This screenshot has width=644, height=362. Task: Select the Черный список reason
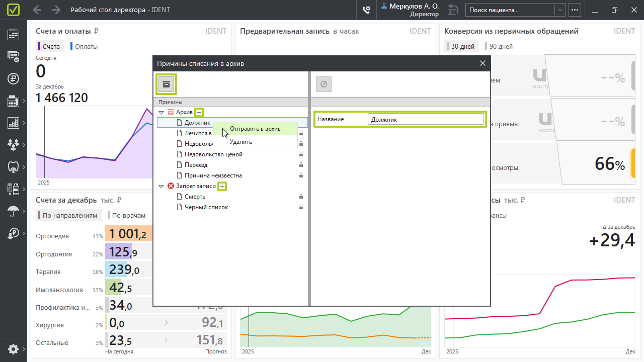[x=206, y=207]
